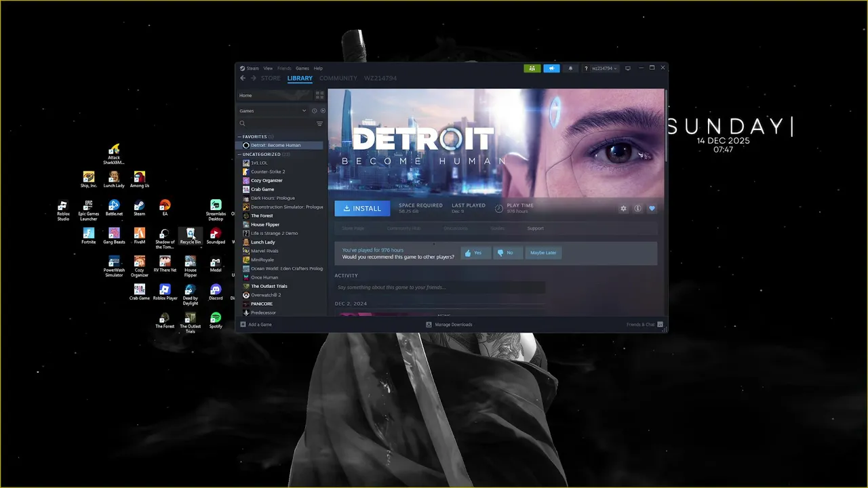Select the FiveM desktop icon
This screenshot has height=488, width=868.
coord(139,236)
